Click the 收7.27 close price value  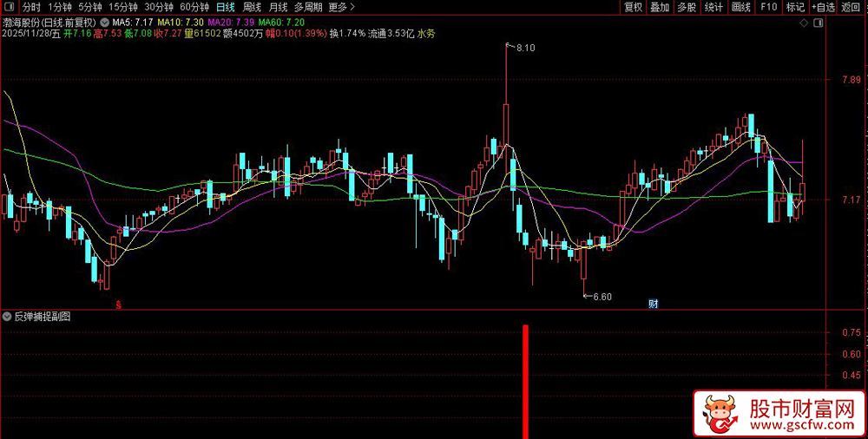tap(168, 33)
